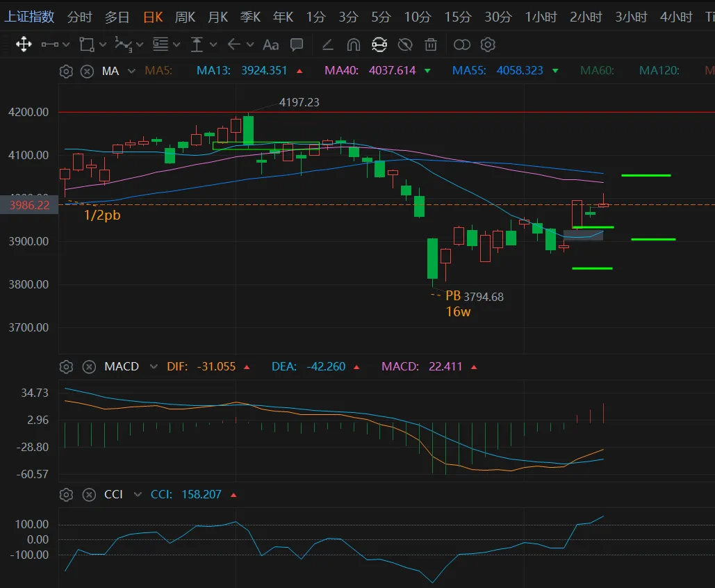Switch to the 分时 intraday tab

coord(79,17)
